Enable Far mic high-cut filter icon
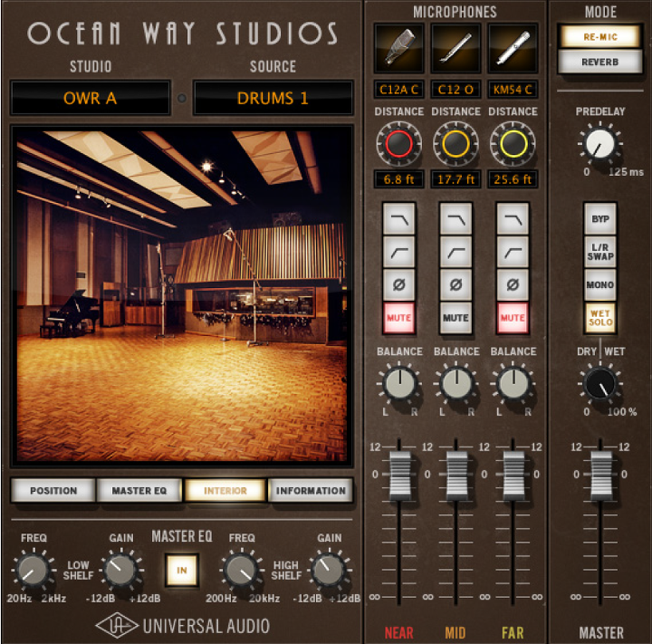 coord(513,219)
